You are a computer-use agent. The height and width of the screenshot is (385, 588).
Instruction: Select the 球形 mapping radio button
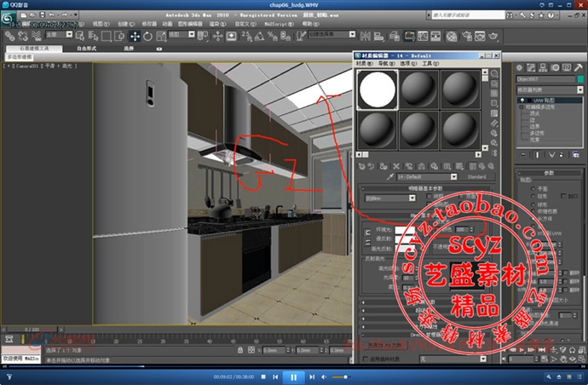[x=533, y=204]
